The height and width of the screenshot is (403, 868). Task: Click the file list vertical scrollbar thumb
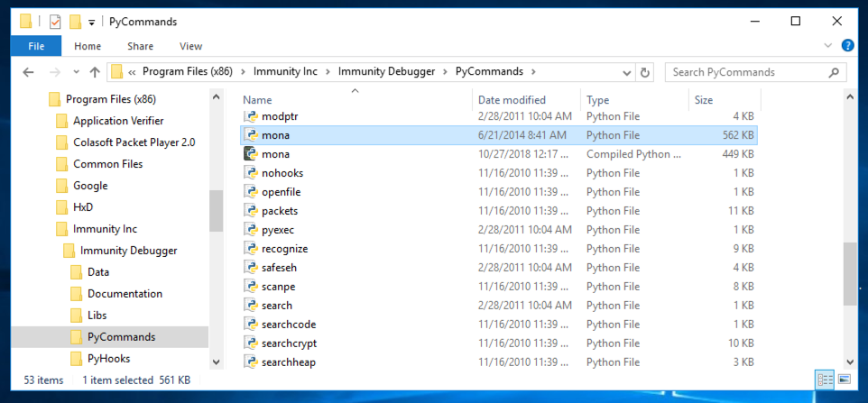pyautogui.click(x=850, y=275)
